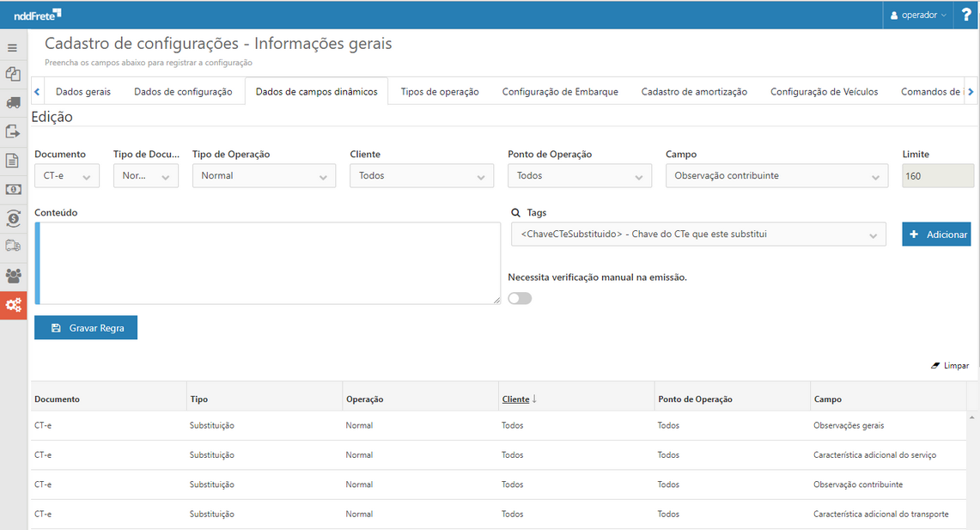Expand the Ponto de Operação dropdown
This screenshot has height=530, width=980.
(579, 175)
